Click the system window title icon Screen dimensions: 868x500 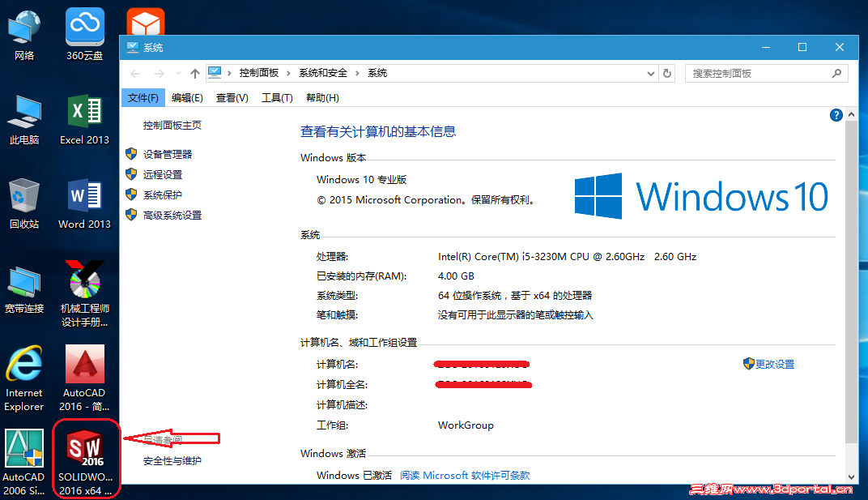click(132, 48)
